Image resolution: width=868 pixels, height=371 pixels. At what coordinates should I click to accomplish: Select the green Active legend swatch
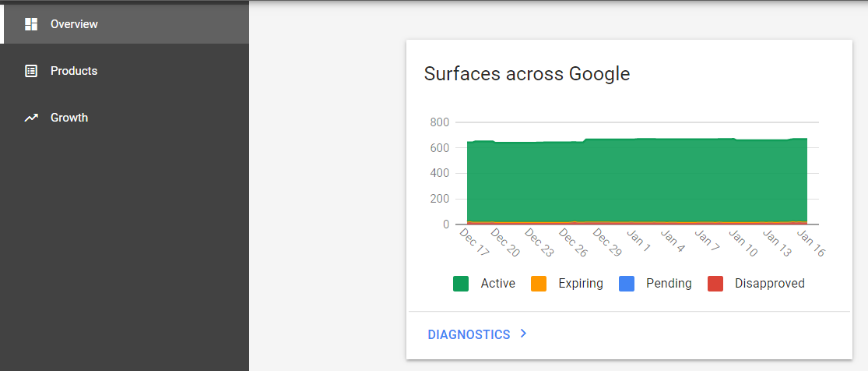pyautogui.click(x=461, y=284)
